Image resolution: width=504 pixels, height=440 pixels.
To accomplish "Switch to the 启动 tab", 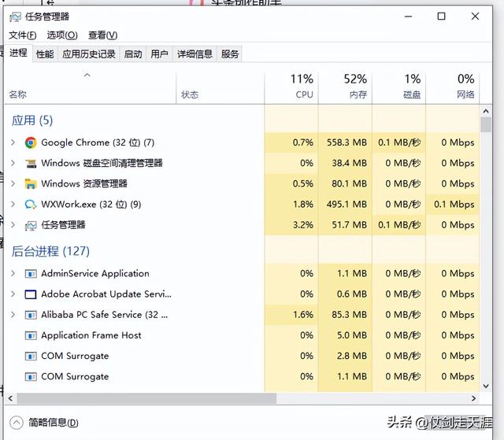I will click(133, 54).
